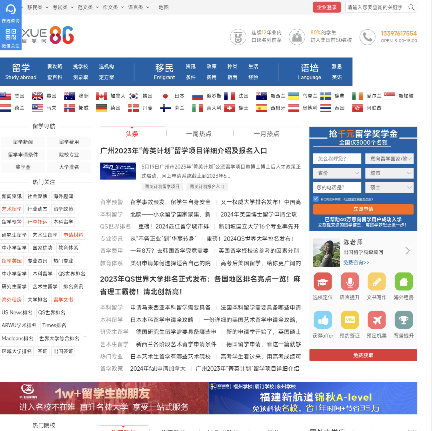Click the yellow VISA card icon
The width and height of the screenshot is (432, 431).
point(350,320)
